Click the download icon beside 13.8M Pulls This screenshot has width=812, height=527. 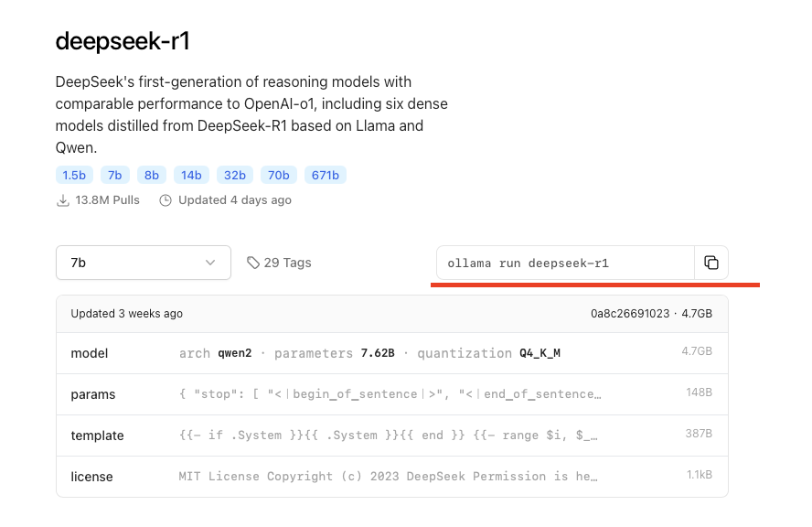pos(63,200)
